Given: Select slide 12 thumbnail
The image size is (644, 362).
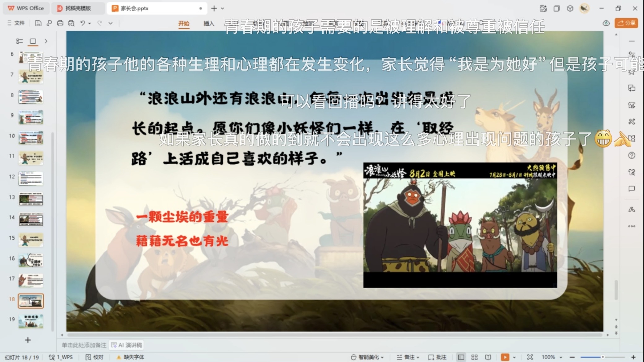Looking at the screenshot, I should (x=31, y=179).
